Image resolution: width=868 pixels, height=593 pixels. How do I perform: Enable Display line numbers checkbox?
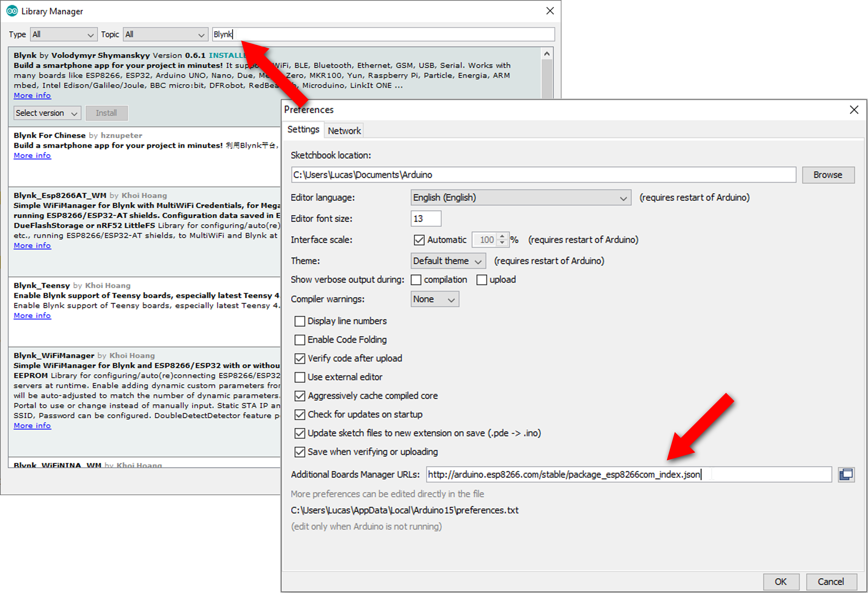coord(299,321)
